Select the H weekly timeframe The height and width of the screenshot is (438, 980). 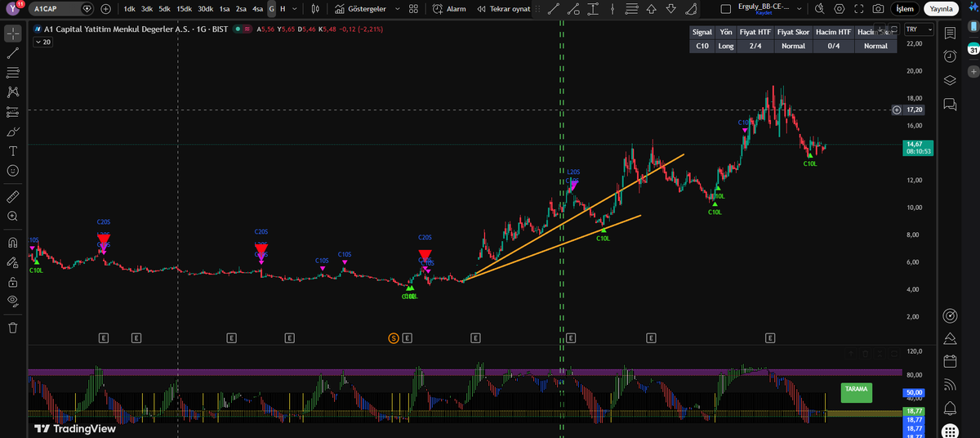pyautogui.click(x=283, y=9)
